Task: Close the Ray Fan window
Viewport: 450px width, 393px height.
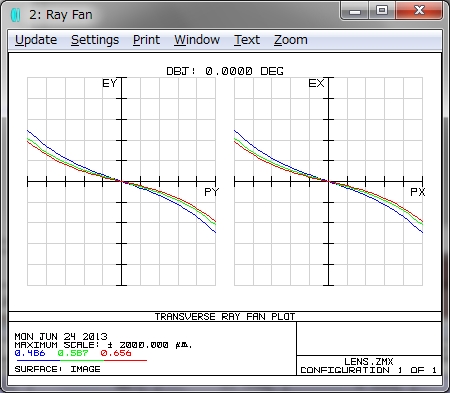Action: point(419,11)
